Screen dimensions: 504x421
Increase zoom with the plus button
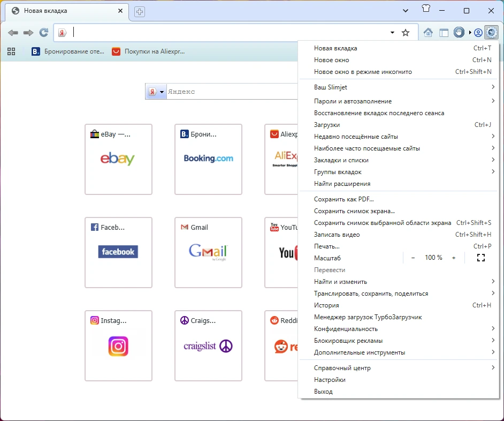[x=454, y=258]
